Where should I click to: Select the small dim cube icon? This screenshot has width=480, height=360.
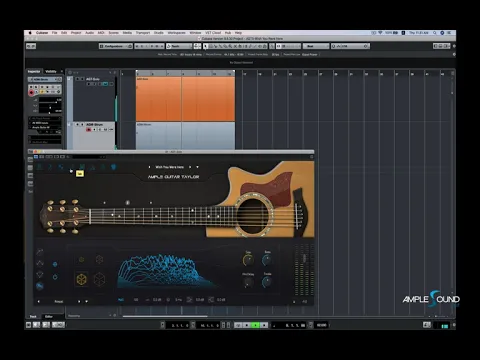(x=99, y=259)
